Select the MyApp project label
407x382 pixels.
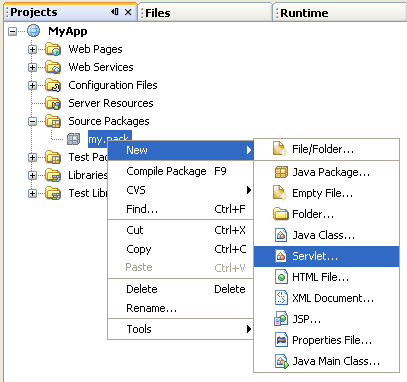[68, 31]
